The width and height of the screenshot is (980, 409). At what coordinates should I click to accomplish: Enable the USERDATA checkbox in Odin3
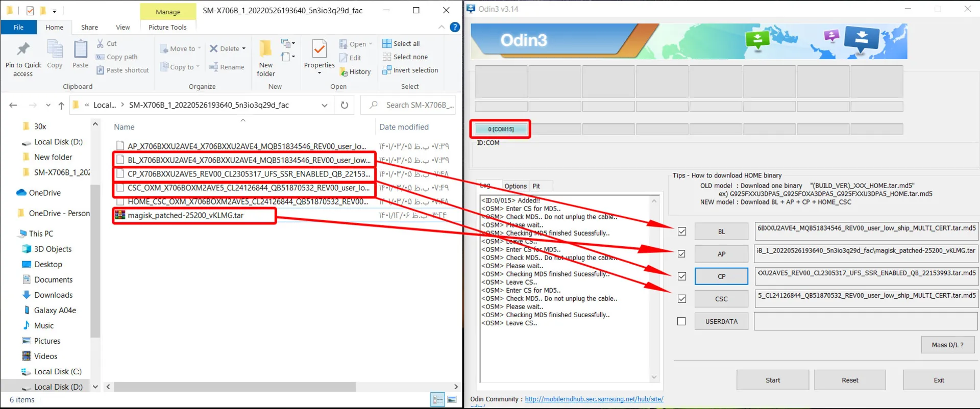click(x=681, y=321)
